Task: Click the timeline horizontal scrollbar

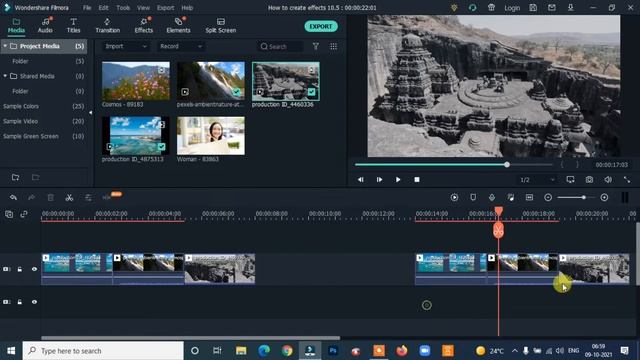Action: [x=191, y=338]
